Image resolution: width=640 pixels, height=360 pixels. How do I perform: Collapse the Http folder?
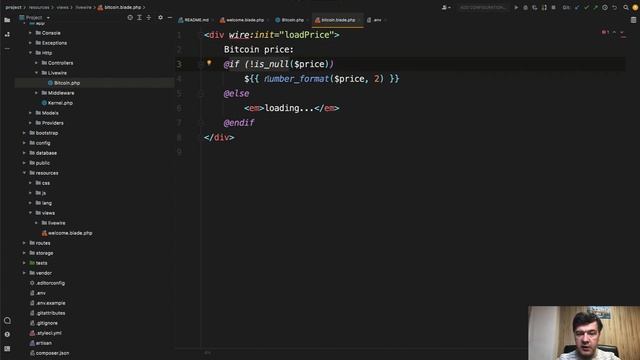(30, 53)
